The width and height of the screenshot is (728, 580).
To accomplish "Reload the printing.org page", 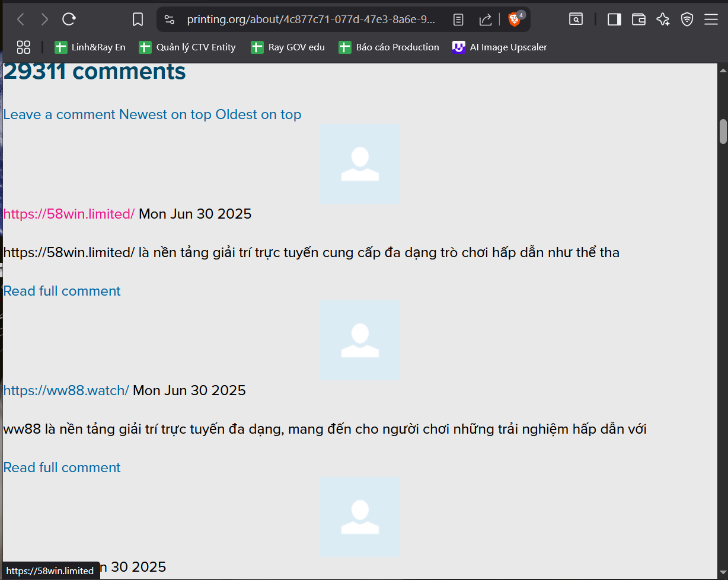I will 69,20.
